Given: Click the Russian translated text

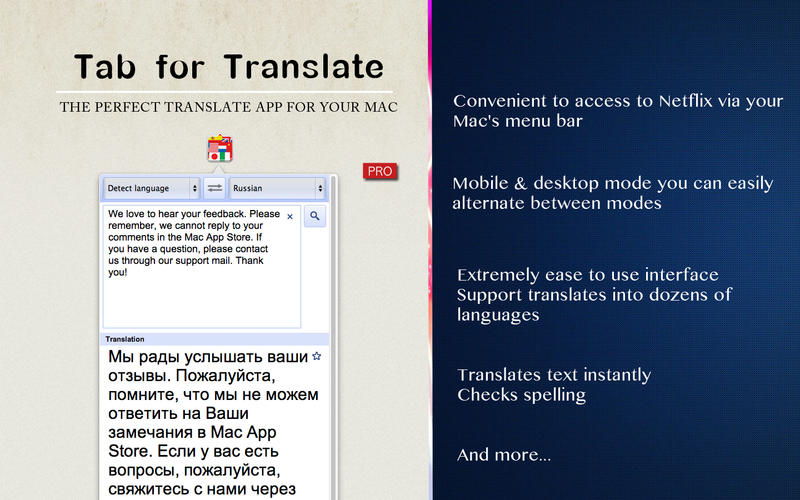Looking at the screenshot, I should [213, 422].
